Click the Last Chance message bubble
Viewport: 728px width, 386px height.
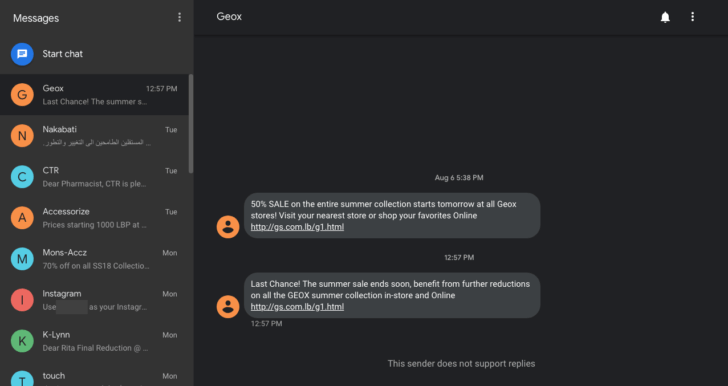[392, 295]
